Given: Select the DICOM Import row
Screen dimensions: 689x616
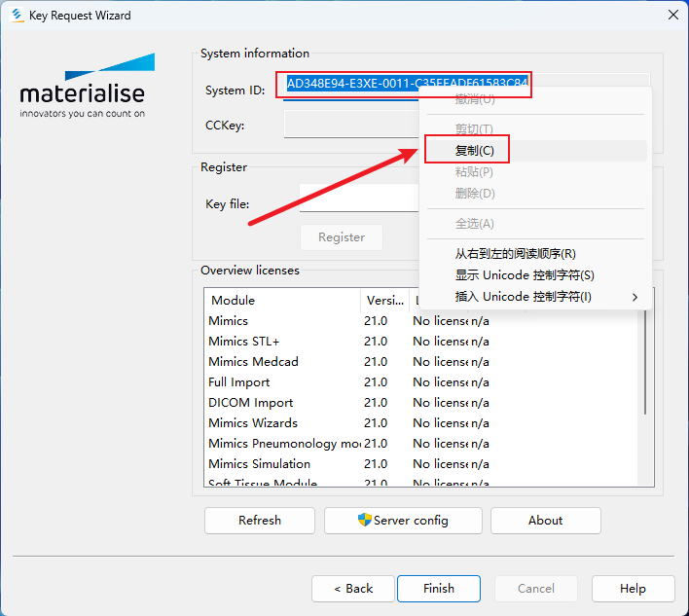Looking at the screenshot, I should pyautogui.click(x=421, y=403).
